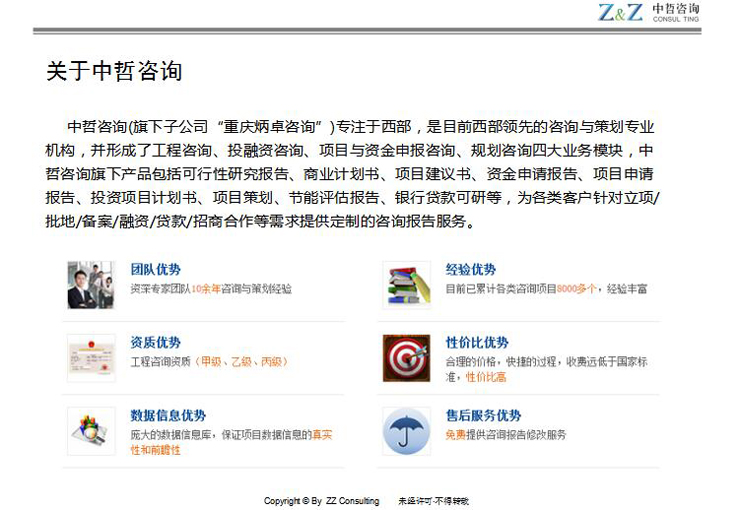The height and width of the screenshot is (510, 740).
Task: Click the 关于中哲咨询 page title
Action: pyautogui.click(x=114, y=72)
